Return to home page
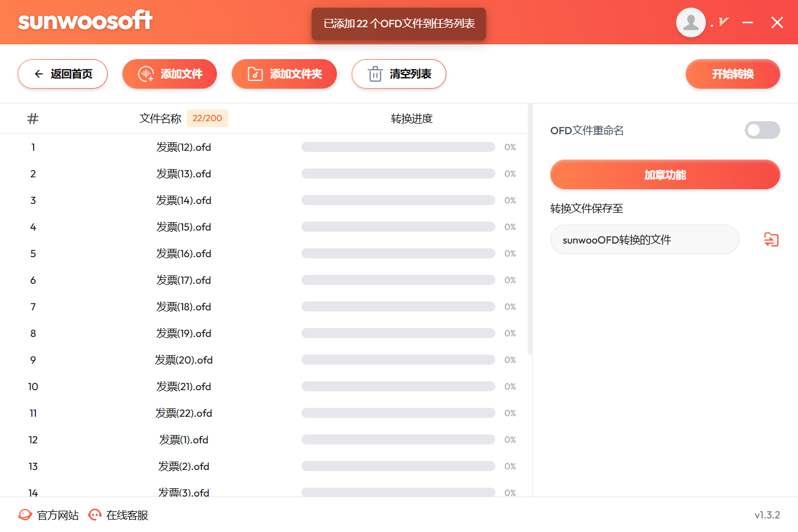The image size is (798, 532). pyautogui.click(x=63, y=74)
